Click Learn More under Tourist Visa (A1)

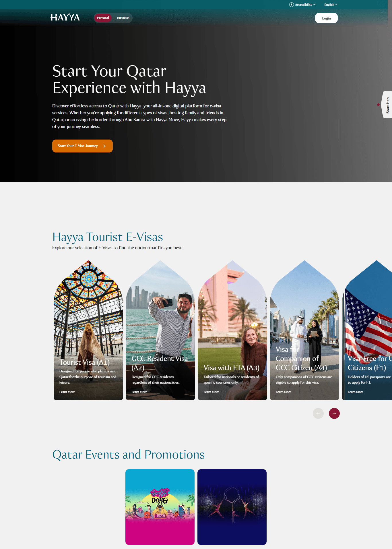67,392
